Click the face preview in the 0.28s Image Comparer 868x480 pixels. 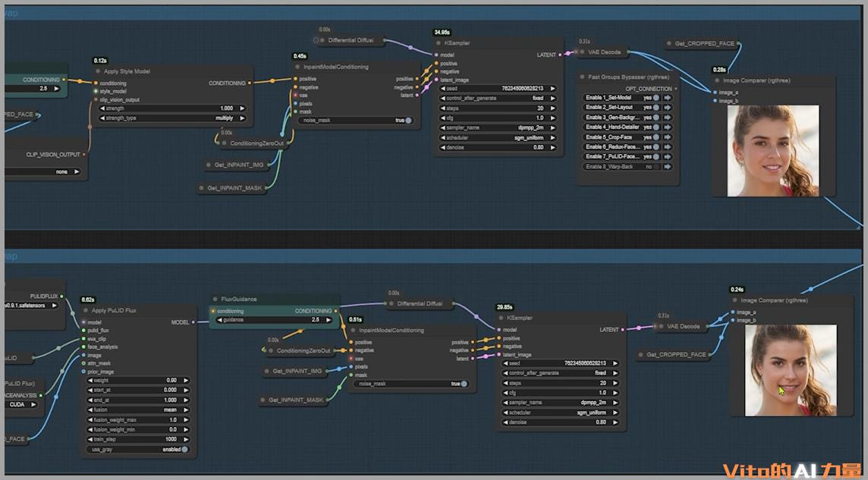coord(773,150)
